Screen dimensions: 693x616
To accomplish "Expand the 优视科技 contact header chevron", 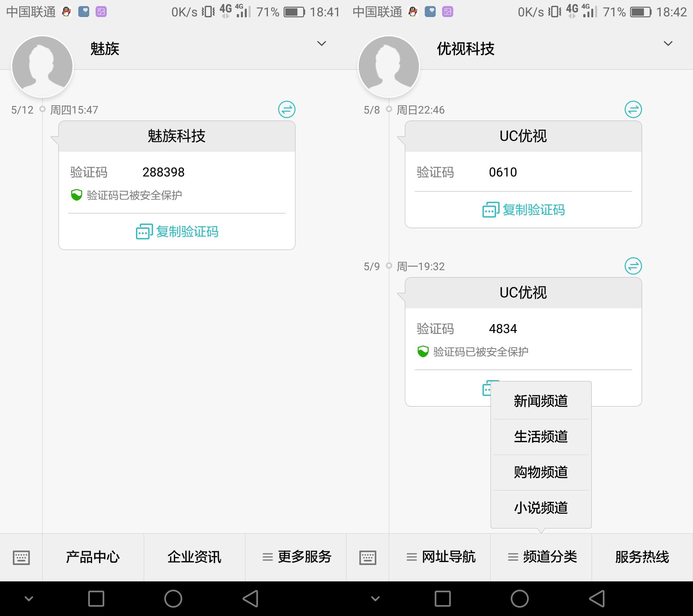I will pyautogui.click(x=668, y=43).
